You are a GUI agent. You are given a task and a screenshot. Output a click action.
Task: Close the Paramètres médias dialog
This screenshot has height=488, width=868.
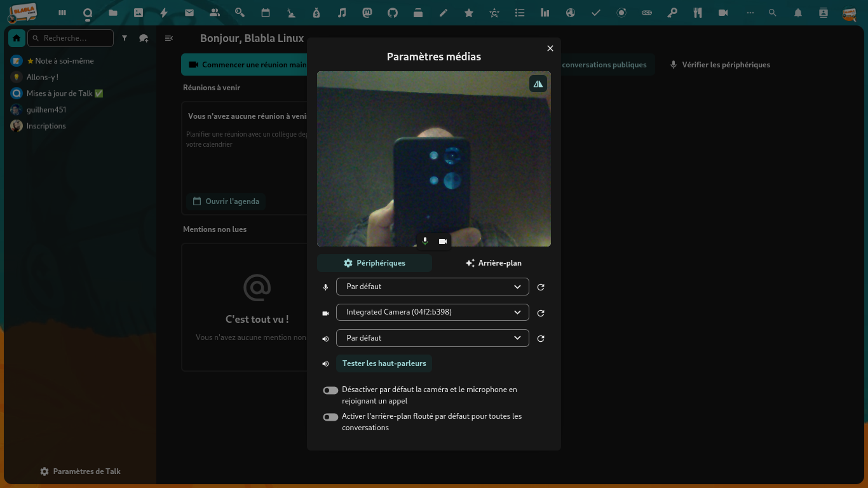click(x=550, y=48)
